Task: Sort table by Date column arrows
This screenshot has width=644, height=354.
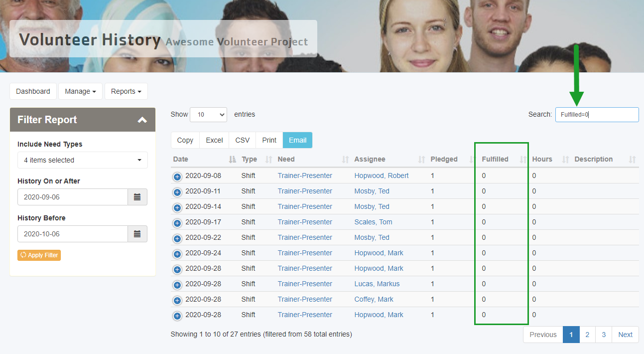Action: pyautogui.click(x=232, y=160)
